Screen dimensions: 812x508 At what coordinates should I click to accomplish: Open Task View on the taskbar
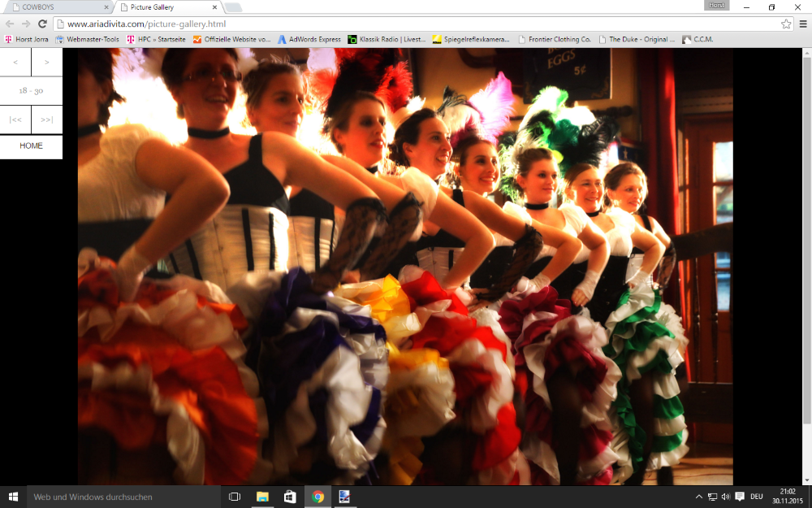click(235, 496)
